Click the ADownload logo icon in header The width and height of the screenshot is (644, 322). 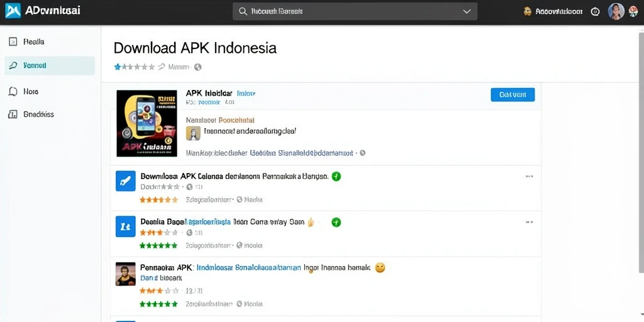(13, 11)
